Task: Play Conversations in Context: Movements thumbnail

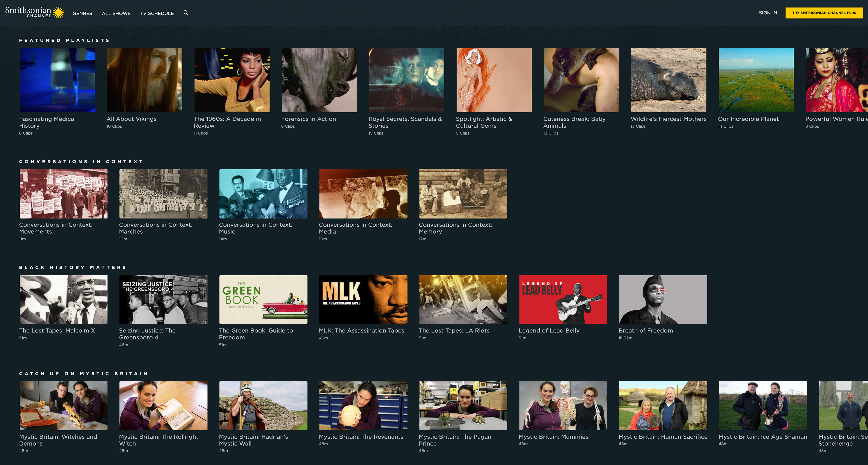Action: coord(64,194)
